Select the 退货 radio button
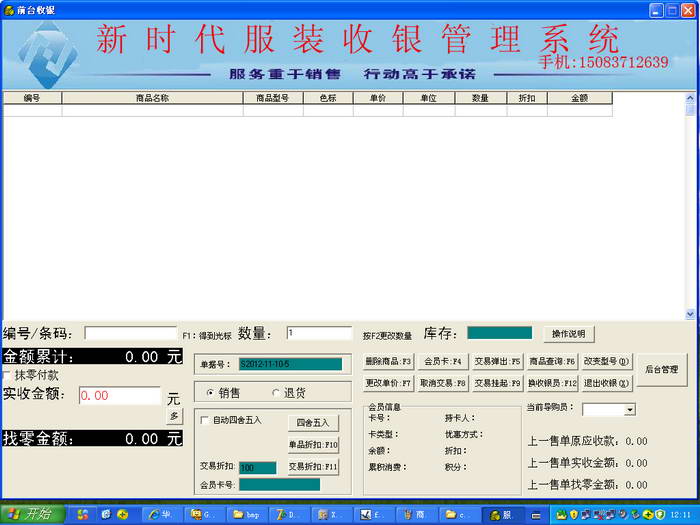This screenshot has width=700, height=525. [x=275, y=393]
